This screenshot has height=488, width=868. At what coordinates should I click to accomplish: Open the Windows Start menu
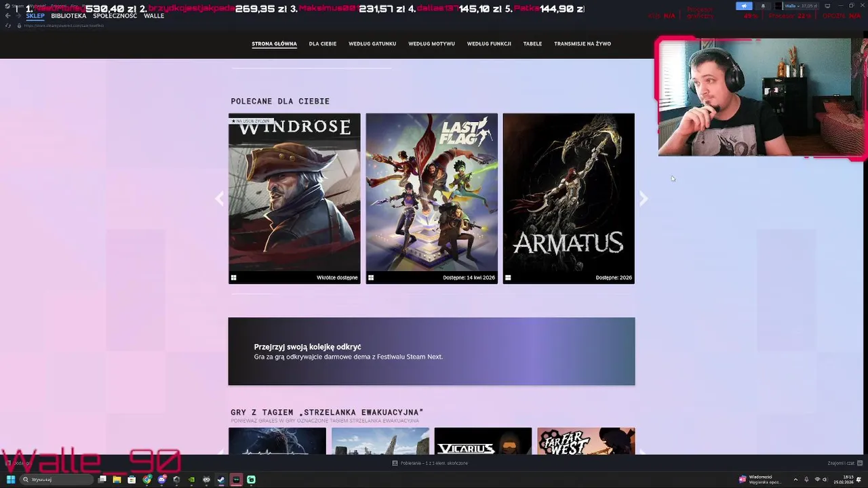pyautogui.click(x=11, y=479)
